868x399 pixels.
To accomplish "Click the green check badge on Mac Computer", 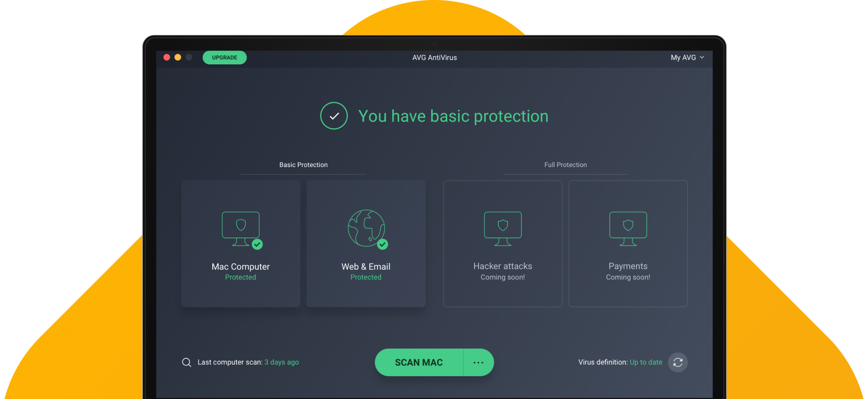I will tap(257, 245).
